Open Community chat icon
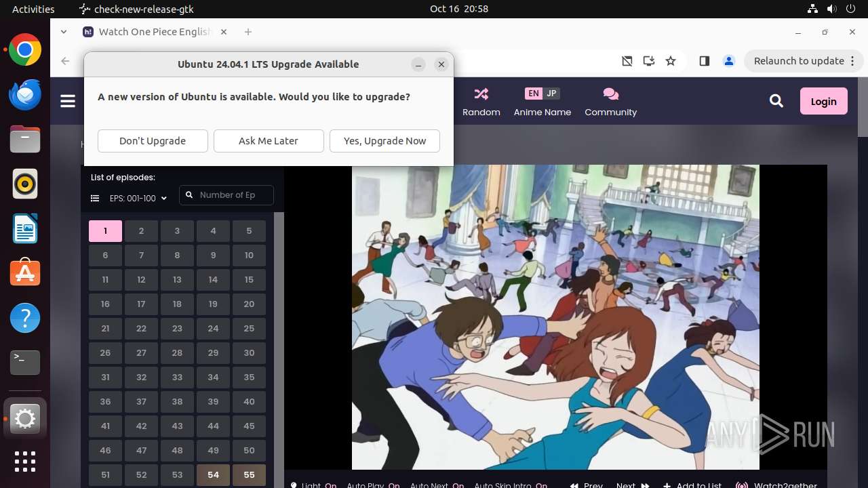The image size is (868, 488). coord(610,94)
